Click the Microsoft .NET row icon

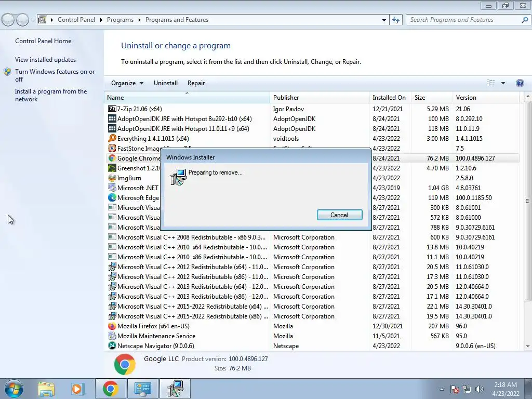pos(112,188)
